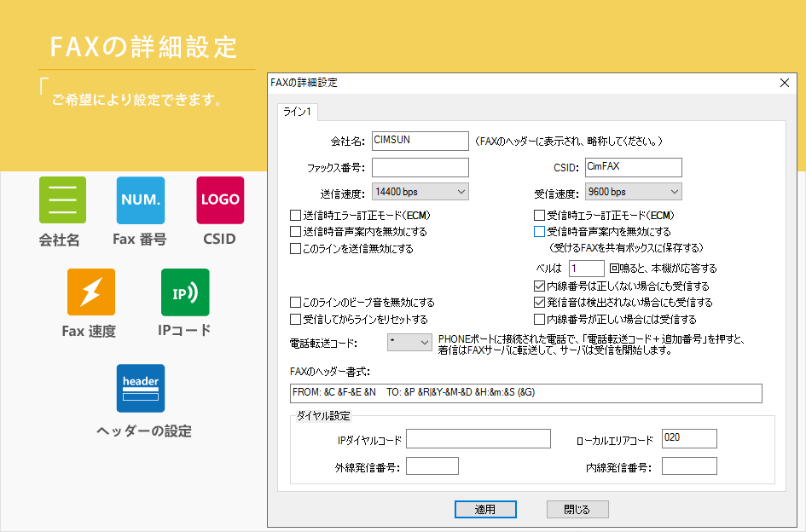The width and height of the screenshot is (806, 532).
Task: Check このラインを送信無効にする
Action: coord(296,249)
